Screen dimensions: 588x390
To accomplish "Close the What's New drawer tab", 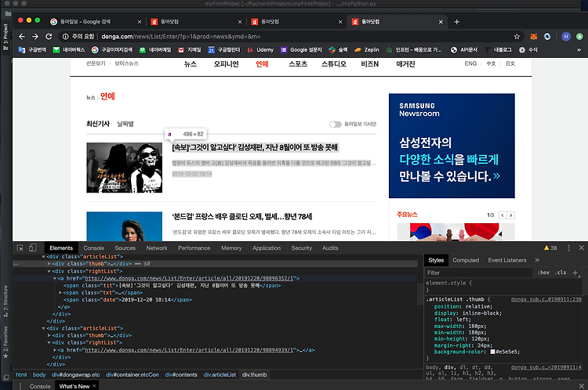I will (x=94, y=386).
